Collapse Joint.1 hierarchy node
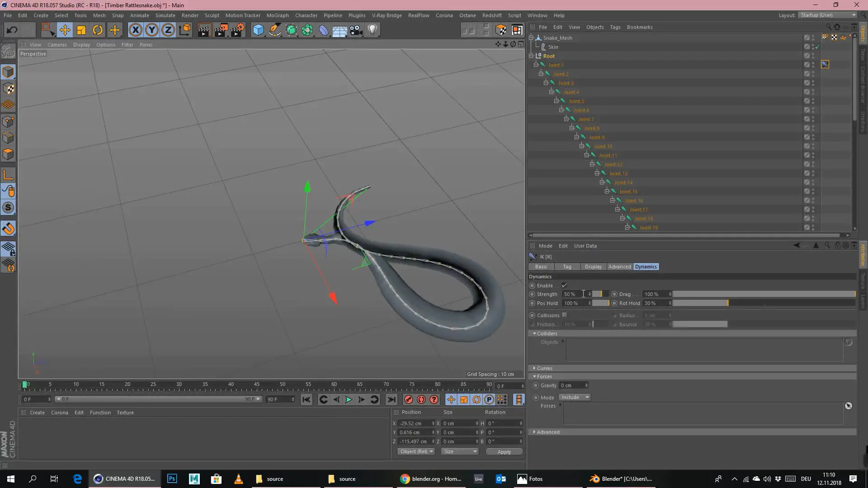Image resolution: width=868 pixels, height=488 pixels. coord(536,65)
